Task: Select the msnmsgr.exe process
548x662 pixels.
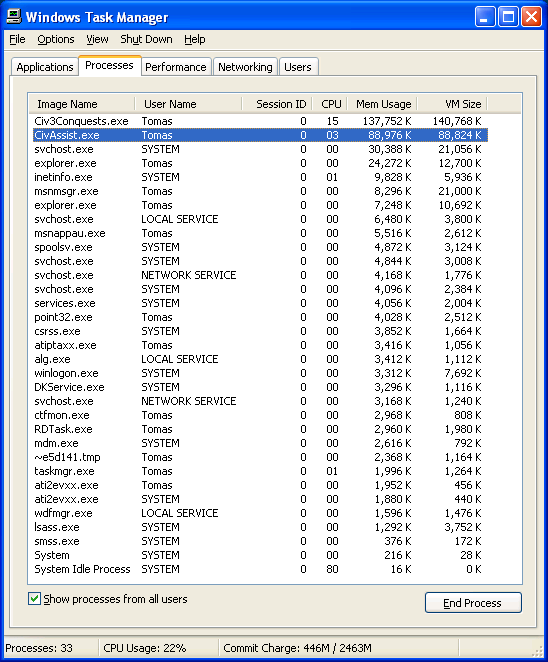Action: [258, 191]
